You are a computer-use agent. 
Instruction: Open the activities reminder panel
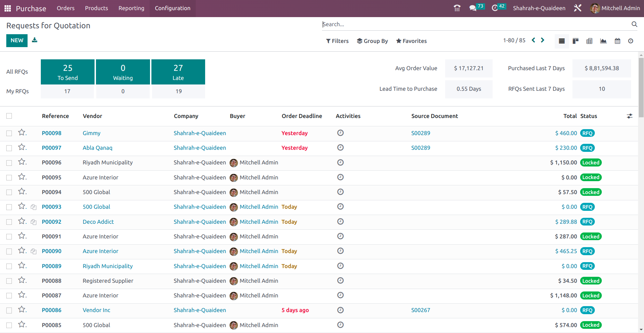pyautogui.click(x=495, y=8)
